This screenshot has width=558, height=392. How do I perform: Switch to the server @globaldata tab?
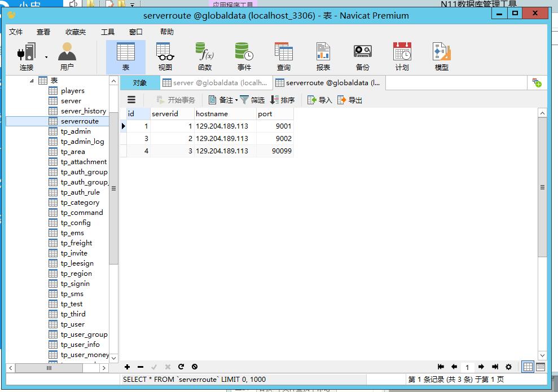(215, 82)
